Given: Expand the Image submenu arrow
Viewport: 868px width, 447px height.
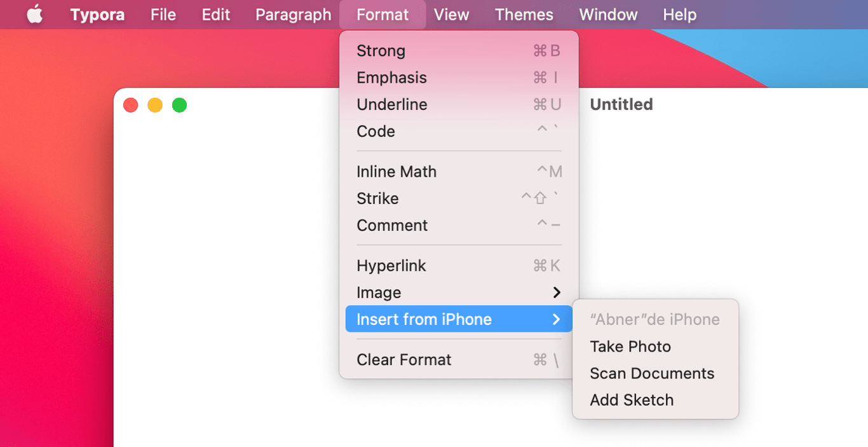Looking at the screenshot, I should pos(557,292).
